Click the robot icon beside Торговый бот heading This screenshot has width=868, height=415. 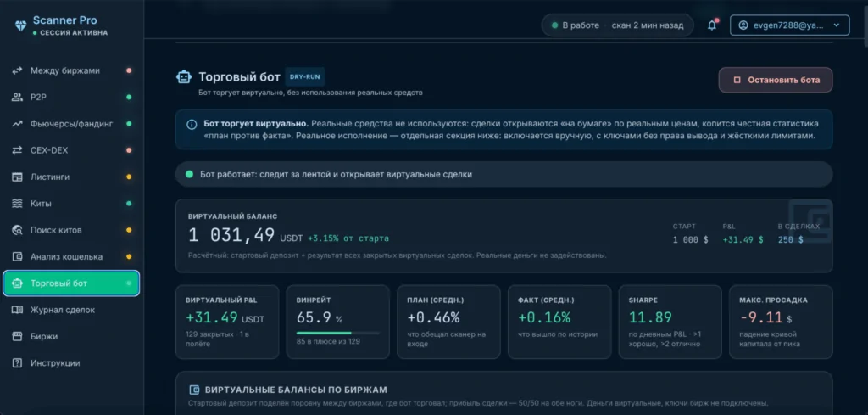point(184,77)
